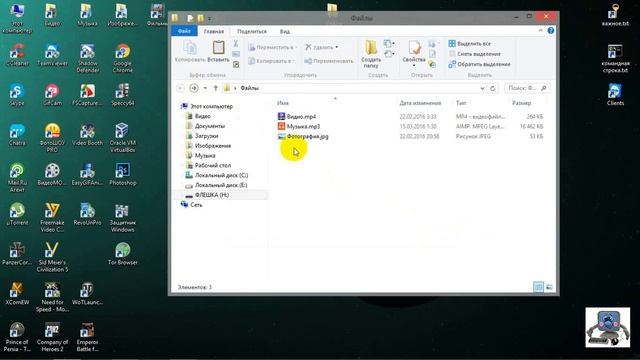Image resolution: width=640 pixels, height=360 pixels.
Task: Click Выделить все button
Action: point(469,43)
